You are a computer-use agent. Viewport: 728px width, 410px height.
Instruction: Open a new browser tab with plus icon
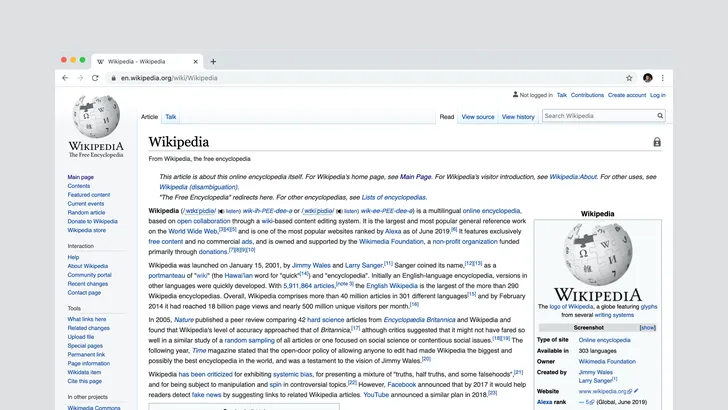213,61
